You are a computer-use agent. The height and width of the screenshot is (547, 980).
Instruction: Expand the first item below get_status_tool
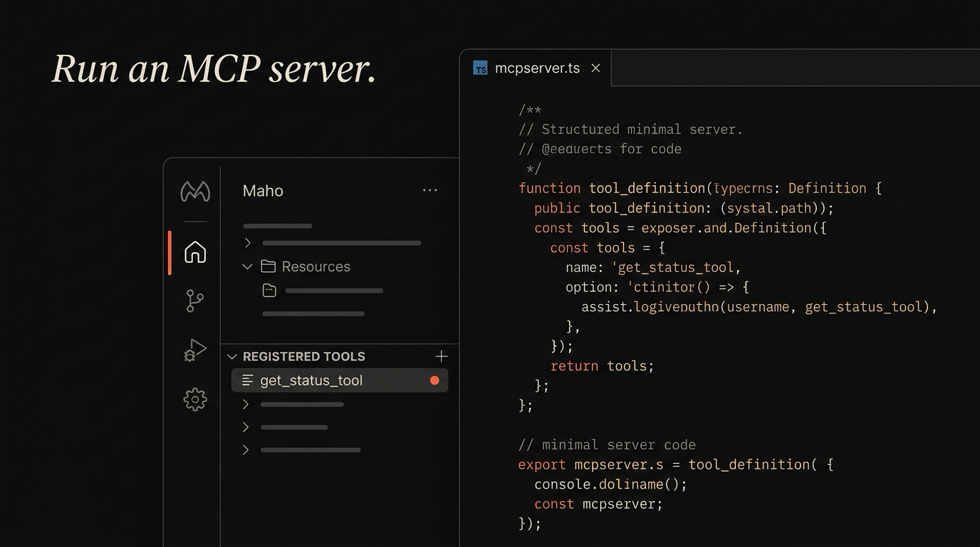[x=246, y=405]
